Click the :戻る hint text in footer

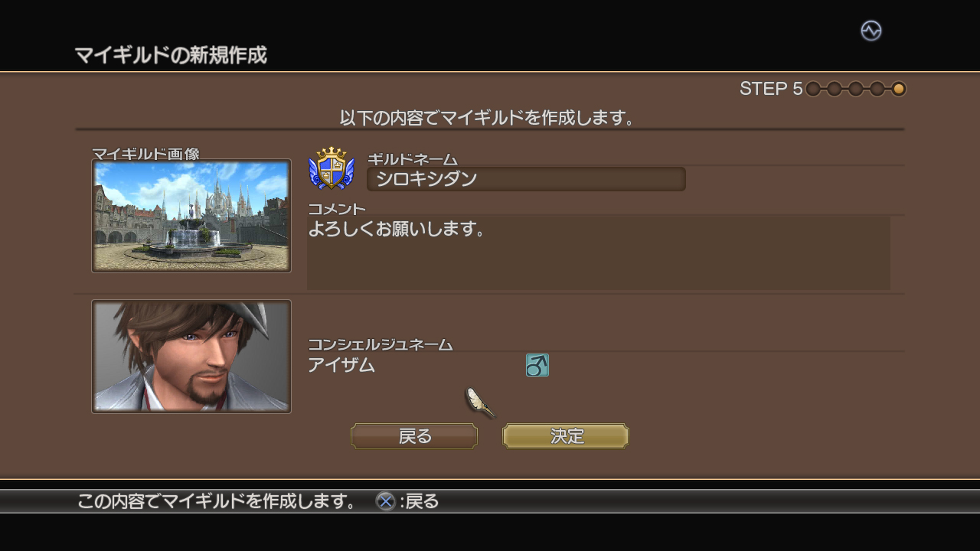[420, 501]
